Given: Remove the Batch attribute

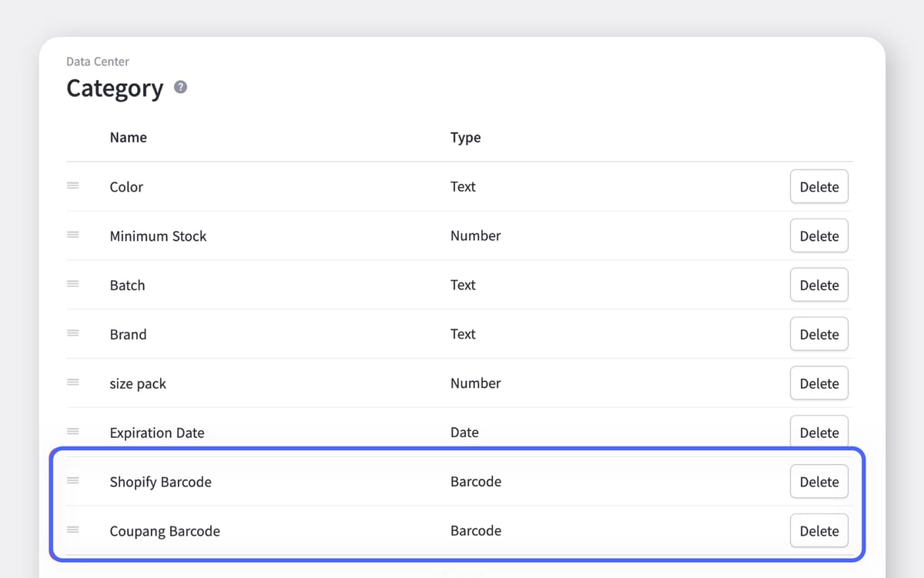Looking at the screenshot, I should pyautogui.click(x=819, y=285).
